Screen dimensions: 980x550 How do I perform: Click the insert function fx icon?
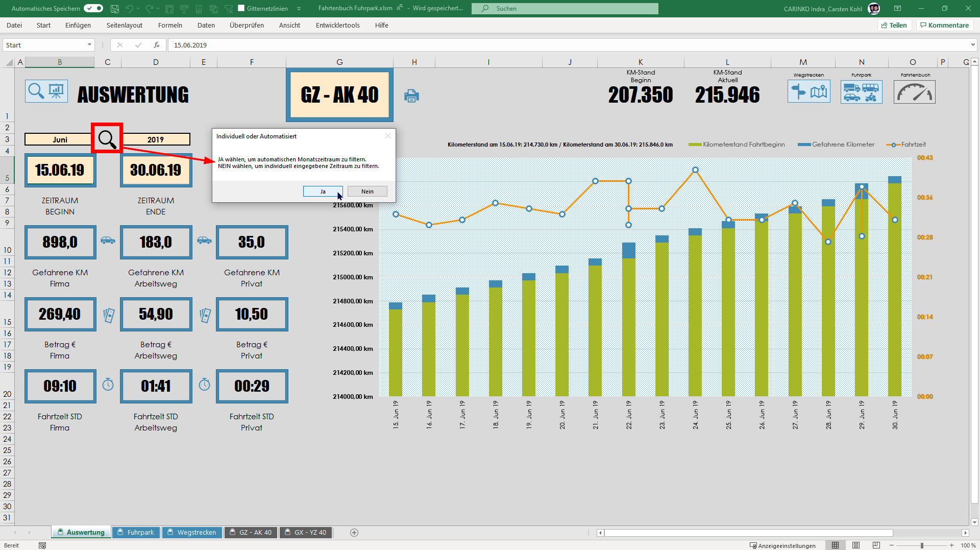coord(157,45)
